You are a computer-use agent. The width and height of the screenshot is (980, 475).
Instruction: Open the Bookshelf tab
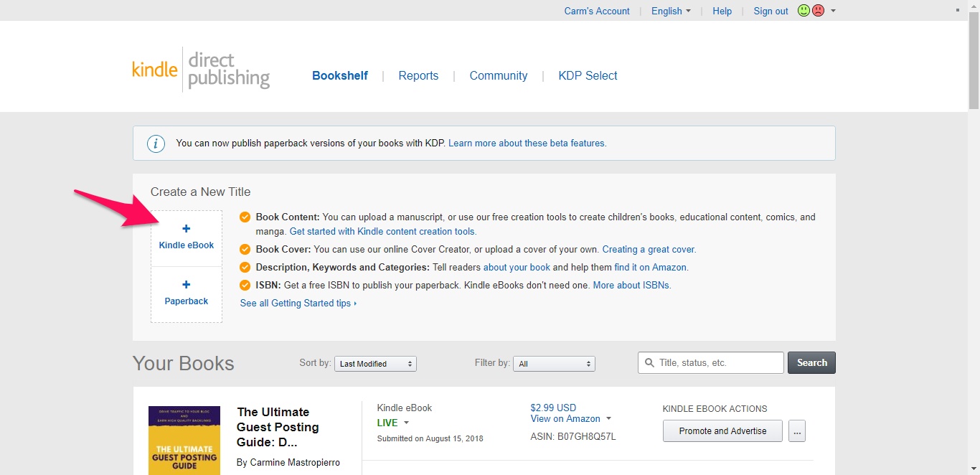(x=340, y=75)
